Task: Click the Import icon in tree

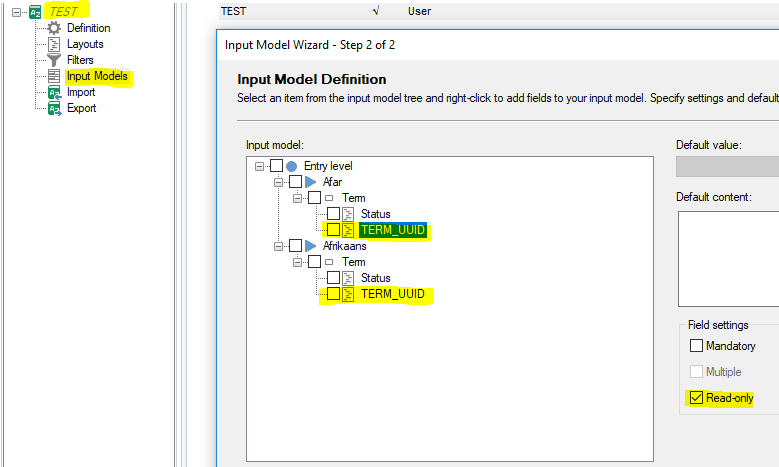Action: coord(55,92)
